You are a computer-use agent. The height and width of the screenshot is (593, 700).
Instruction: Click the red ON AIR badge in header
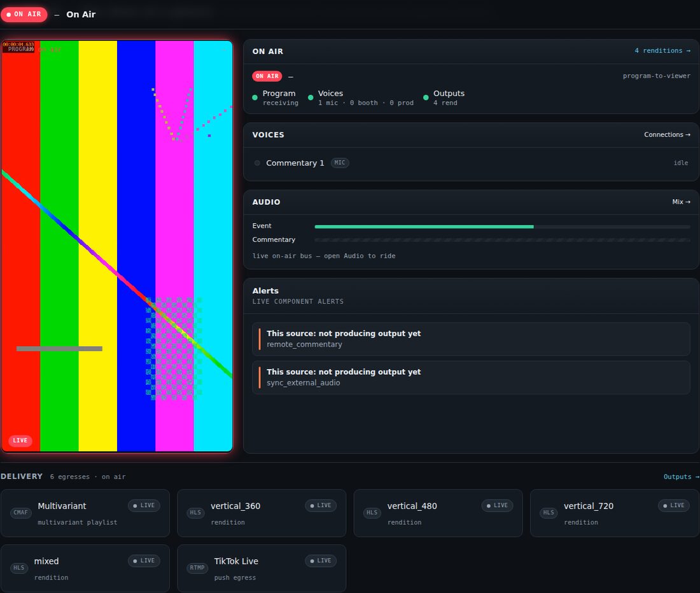(x=24, y=14)
